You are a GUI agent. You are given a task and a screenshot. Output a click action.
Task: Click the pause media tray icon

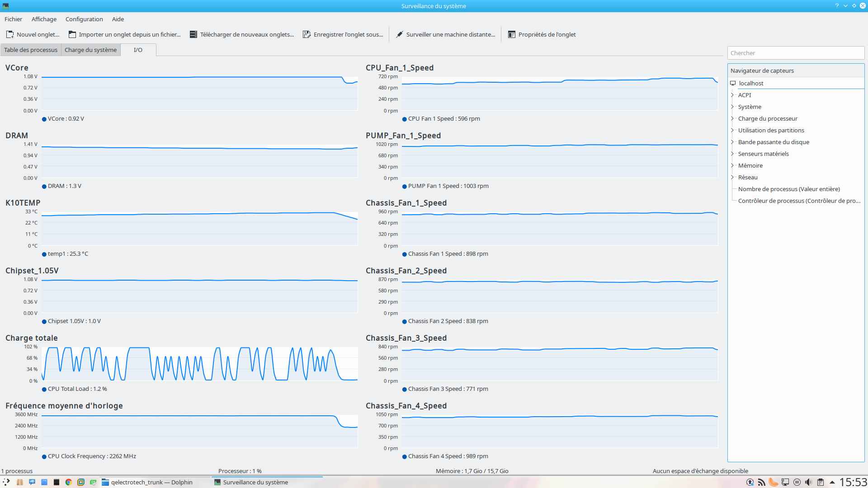[x=797, y=482]
